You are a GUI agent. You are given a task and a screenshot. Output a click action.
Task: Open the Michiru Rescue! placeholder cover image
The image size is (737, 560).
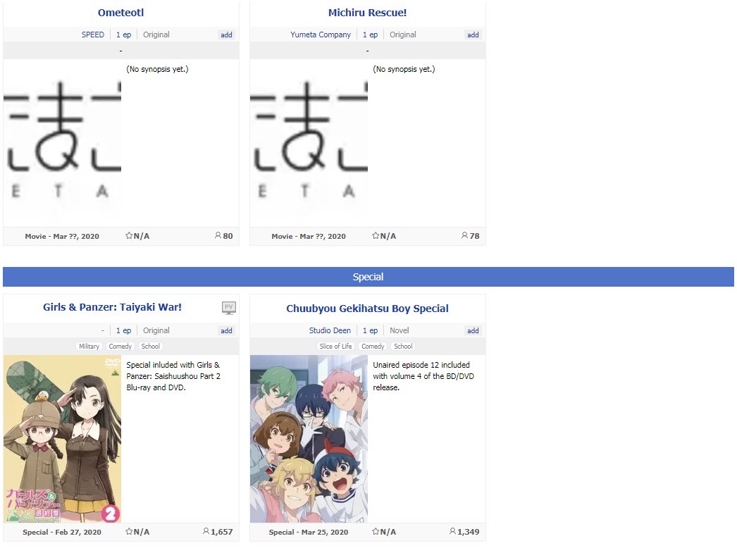(309, 143)
